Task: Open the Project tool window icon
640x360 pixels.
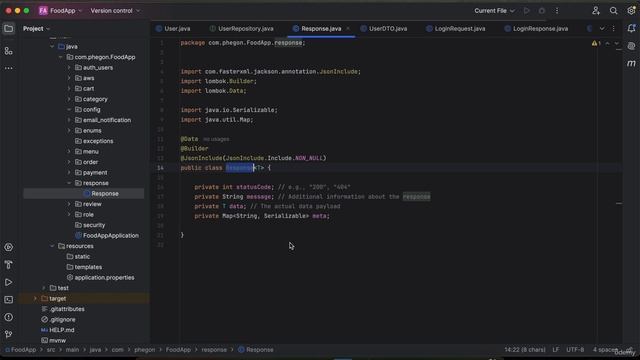Action: pyautogui.click(x=9, y=29)
